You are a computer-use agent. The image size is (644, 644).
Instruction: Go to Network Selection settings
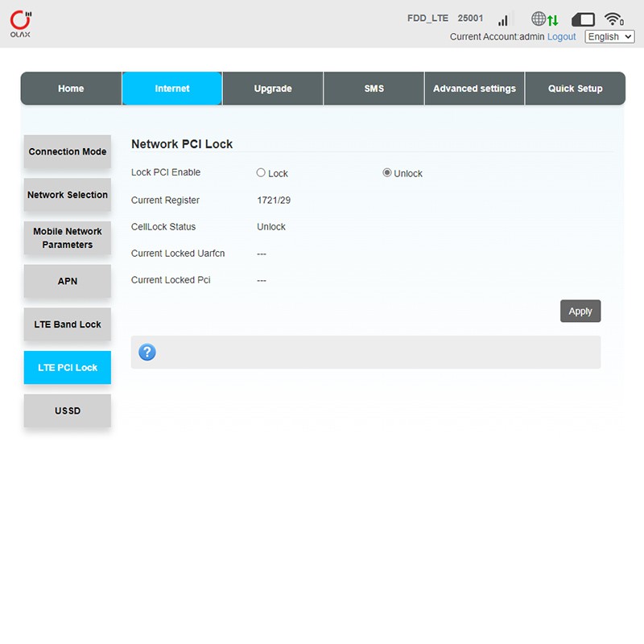coord(68,195)
